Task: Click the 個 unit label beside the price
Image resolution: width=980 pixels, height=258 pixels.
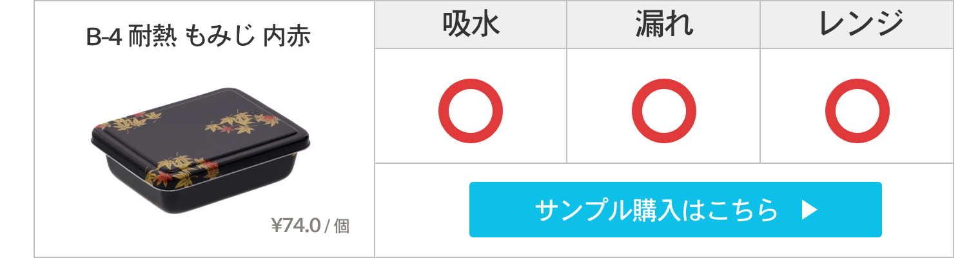Action: 342,226
